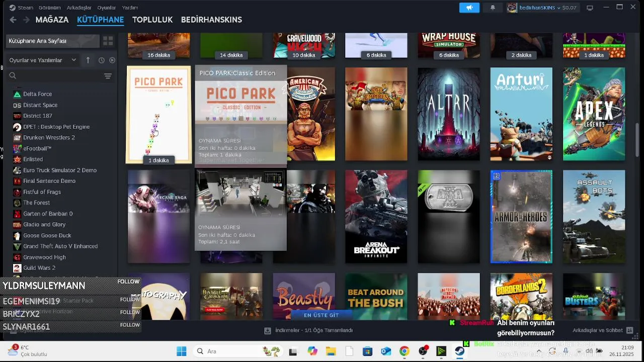The width and height of the screenshot is (644, 362).
Task: Open the Apex Legends game cover
Action: click(x=594, y=114)
